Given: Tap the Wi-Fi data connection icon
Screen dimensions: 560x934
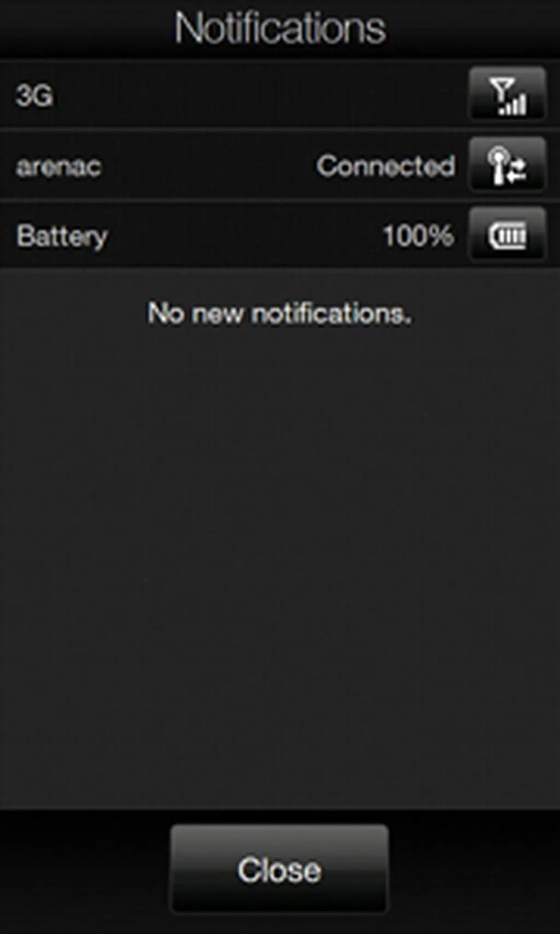Looking at the screenshot, I should click(507, 165).
